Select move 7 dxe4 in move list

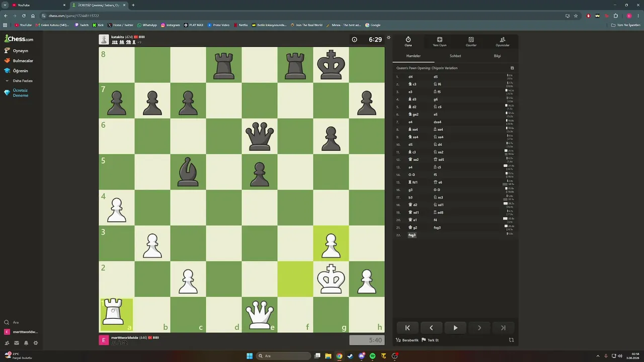tap(437, 122)
